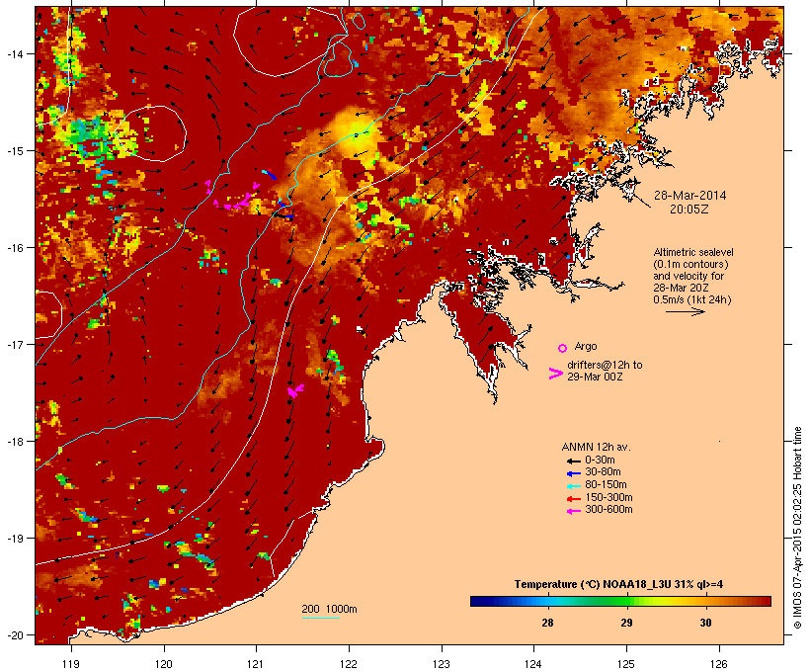810x672 pixels.
Task: Click the blue current arrow near 15.2S 121E
Action: click(270, 174)
